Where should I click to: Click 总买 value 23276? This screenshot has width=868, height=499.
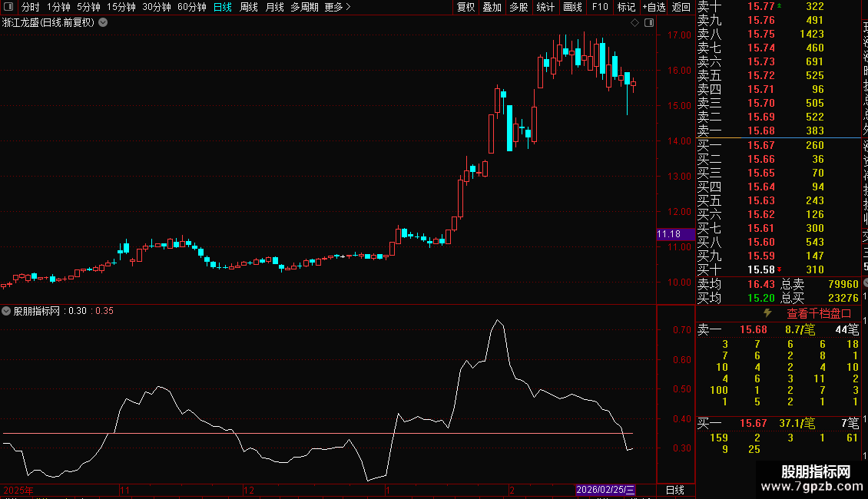[843, 298]
